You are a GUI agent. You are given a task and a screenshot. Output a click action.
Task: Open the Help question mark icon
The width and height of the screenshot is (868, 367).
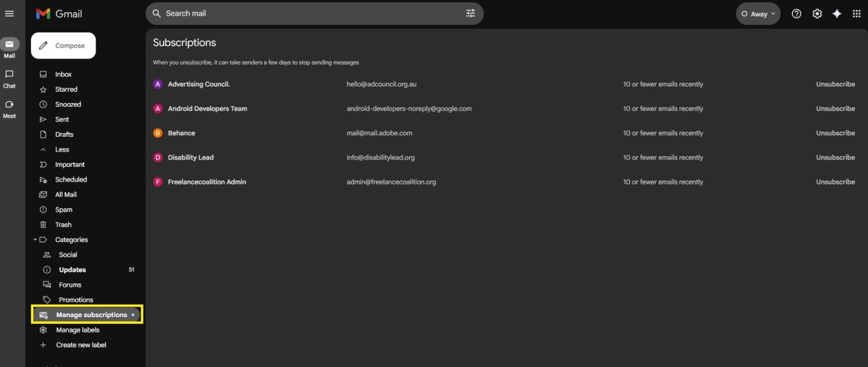(x=796, y=14)
